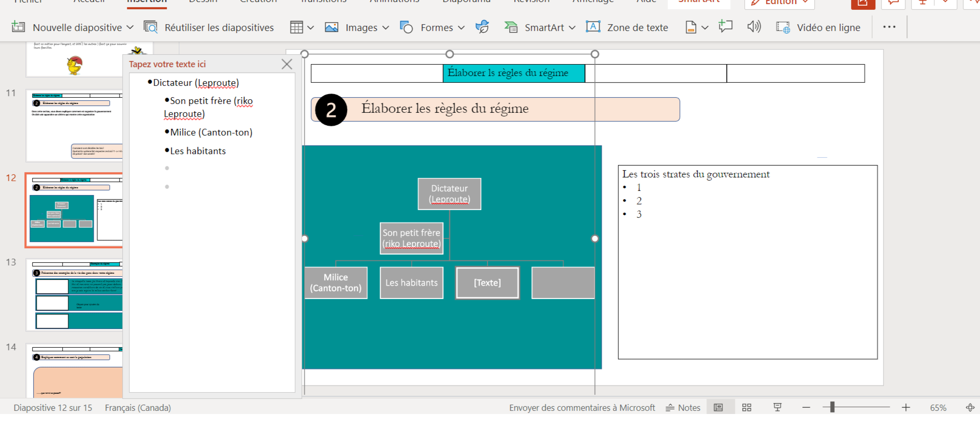The width and height of the screenshot is (980, 444).
Task: Open the Formes dropdown arrow
Action: click(461, 27)
